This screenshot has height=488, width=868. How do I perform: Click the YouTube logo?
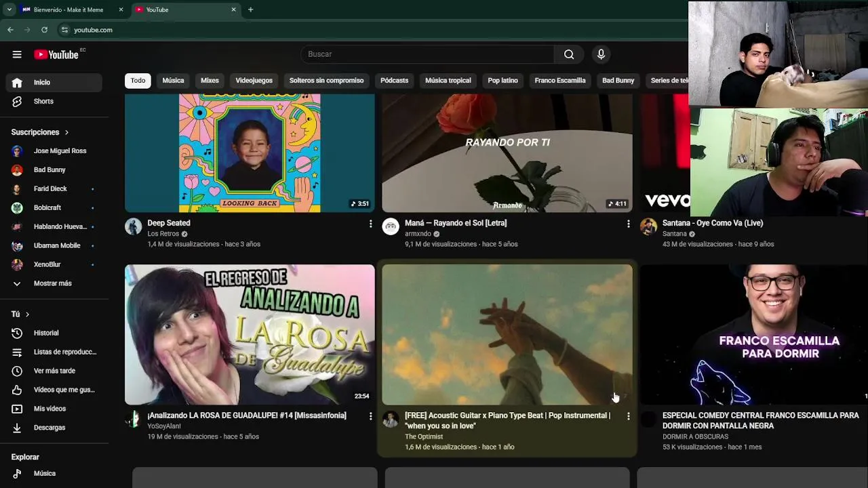click(x=56, y=54)
